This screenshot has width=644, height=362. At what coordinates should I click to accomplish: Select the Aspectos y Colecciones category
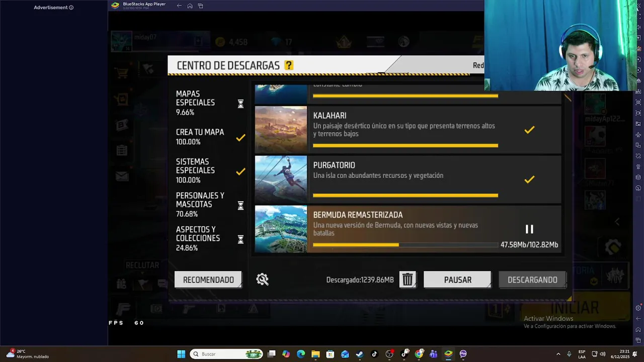209,239
